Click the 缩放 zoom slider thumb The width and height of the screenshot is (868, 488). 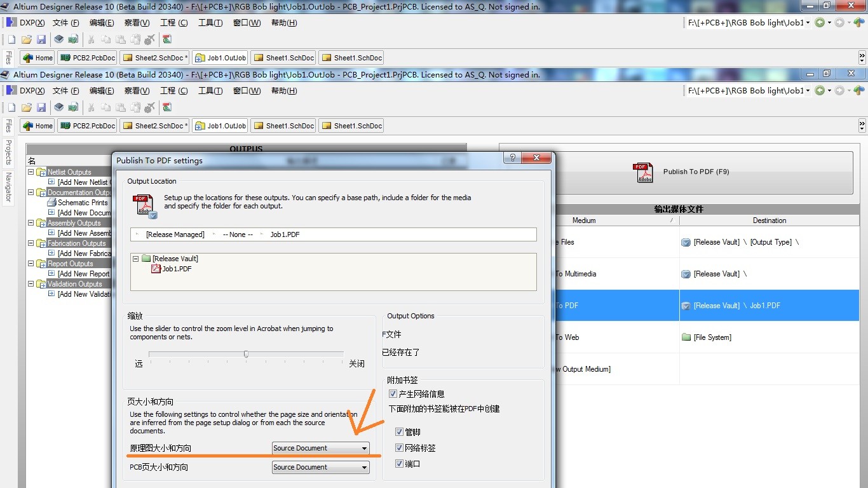point(246,354)
